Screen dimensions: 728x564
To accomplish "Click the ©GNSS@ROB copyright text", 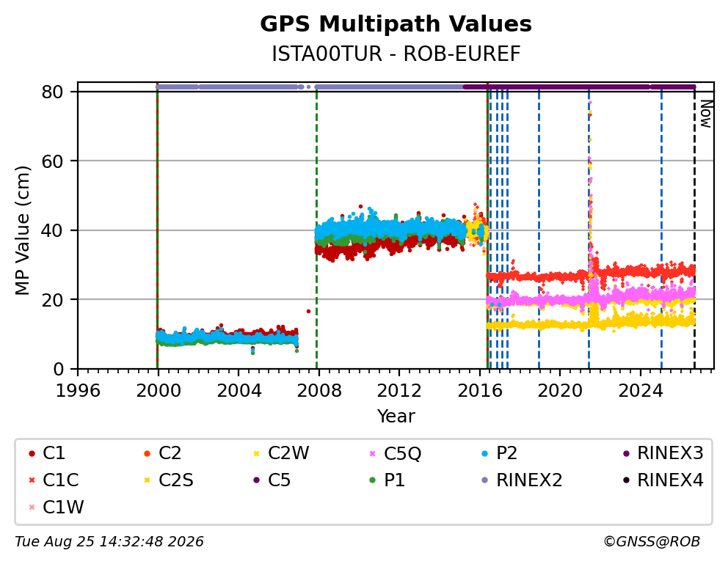I will [x=652, y=541].
